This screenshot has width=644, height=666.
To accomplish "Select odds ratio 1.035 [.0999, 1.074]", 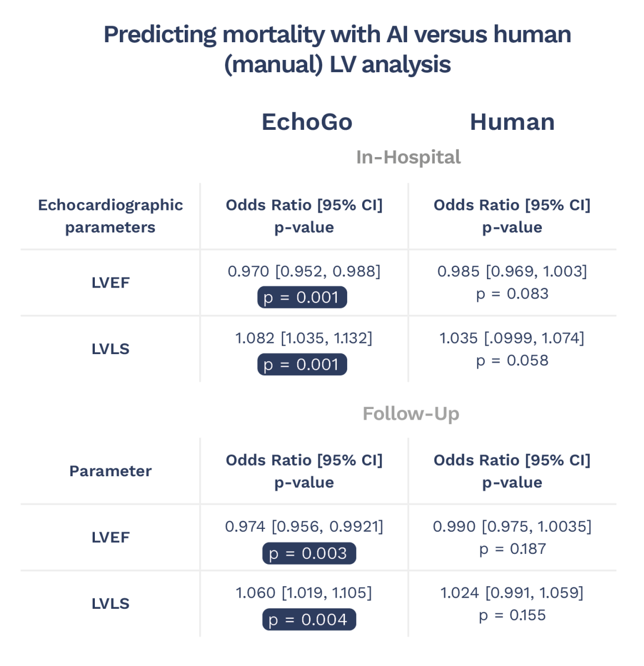I will point(512,338).
